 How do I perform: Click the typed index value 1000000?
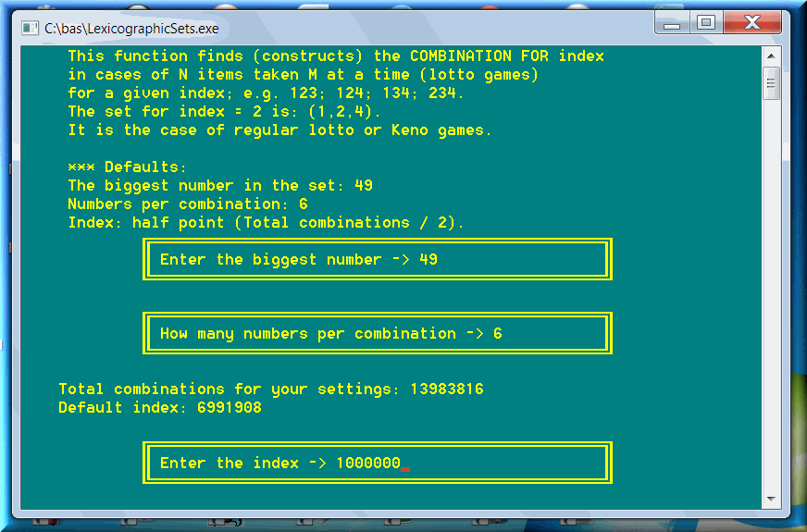[x=368, y=463]
